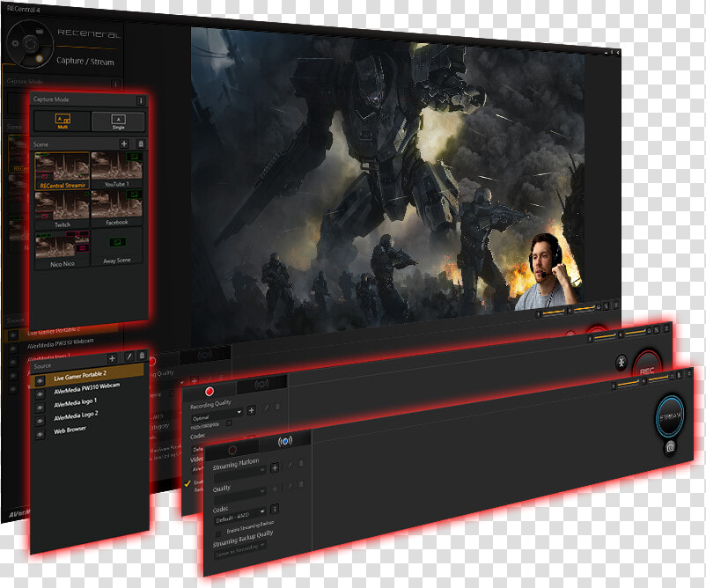Open Codec info icon in streaming panel
Viewport: 706px width, 588px height.
coord(275,509)
